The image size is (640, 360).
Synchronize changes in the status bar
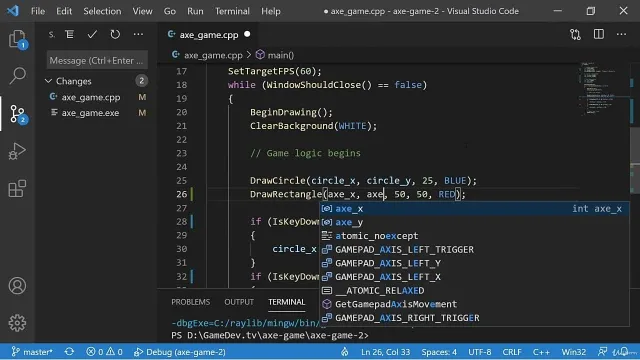(x=69, y=352)
